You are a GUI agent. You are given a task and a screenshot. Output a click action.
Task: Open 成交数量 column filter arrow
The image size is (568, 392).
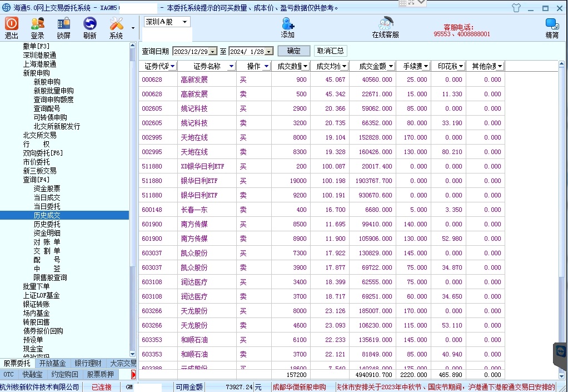coord(305,66)
